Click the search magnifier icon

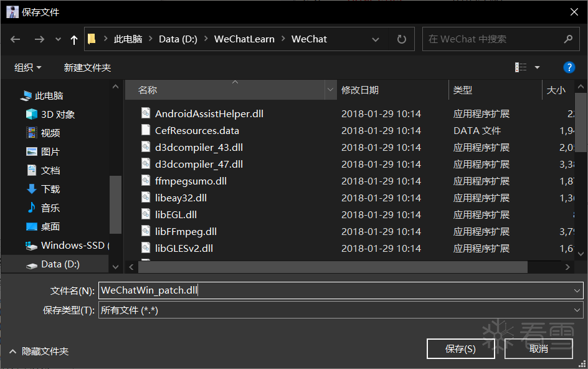(x=568, y=39)
